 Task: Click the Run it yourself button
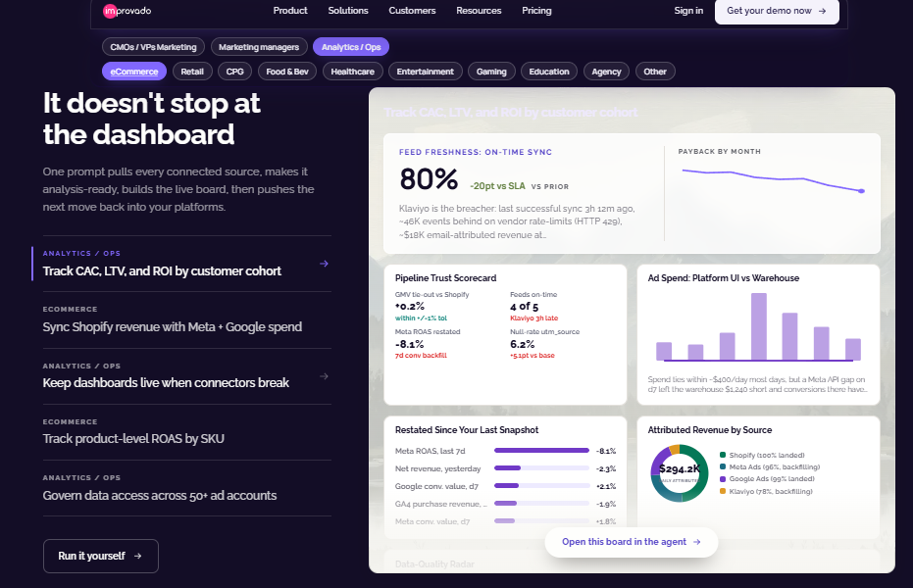101,556
